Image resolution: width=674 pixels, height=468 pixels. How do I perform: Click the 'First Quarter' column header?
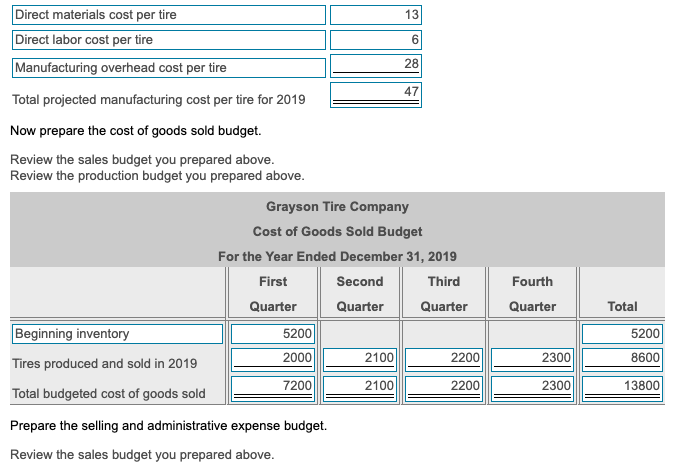(x=273, y=294)
